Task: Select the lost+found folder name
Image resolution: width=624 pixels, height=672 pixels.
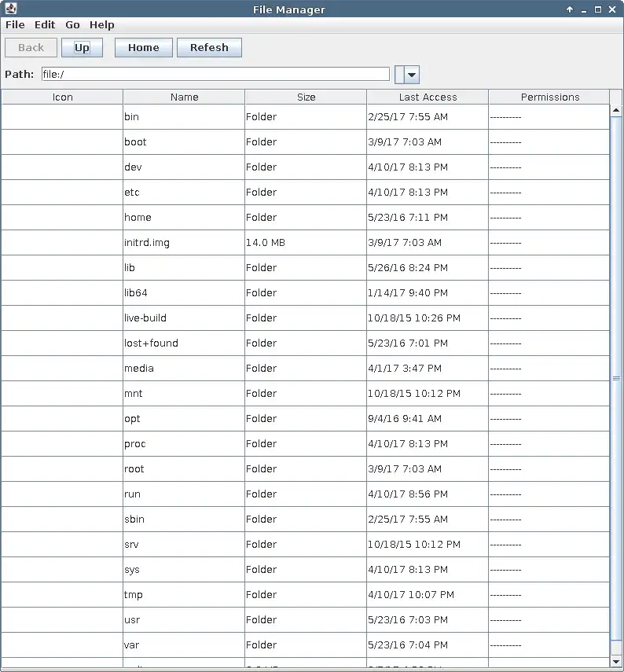Action: (152, 343)
